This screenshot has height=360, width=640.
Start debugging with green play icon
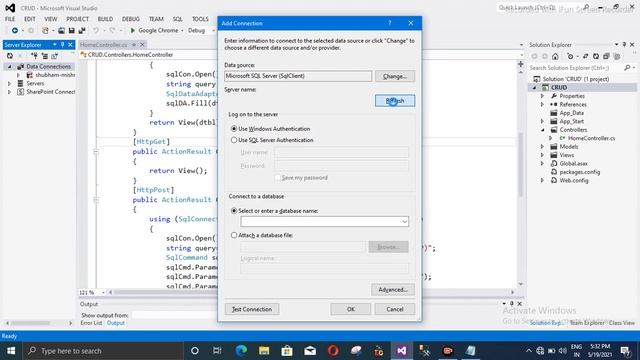coord(133,31)
